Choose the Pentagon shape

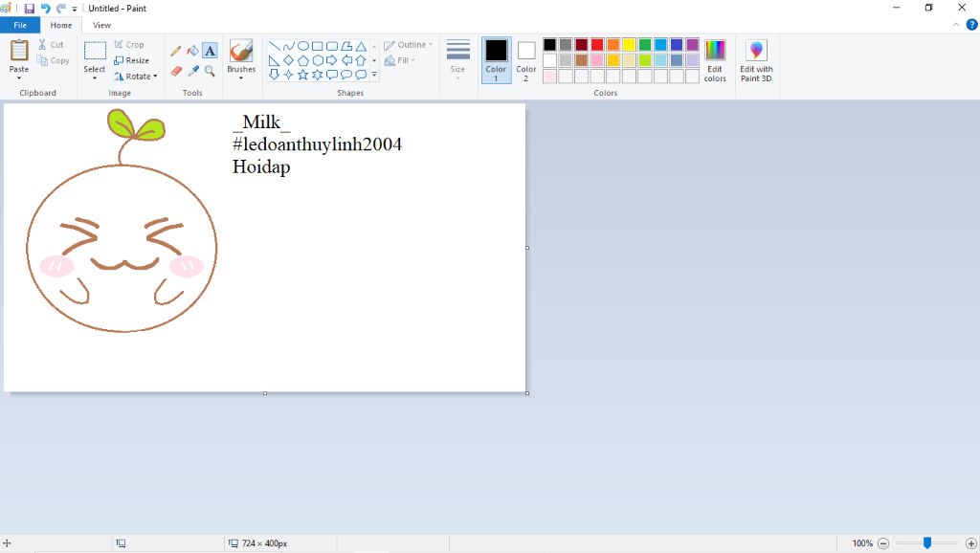tap(303, 60)
